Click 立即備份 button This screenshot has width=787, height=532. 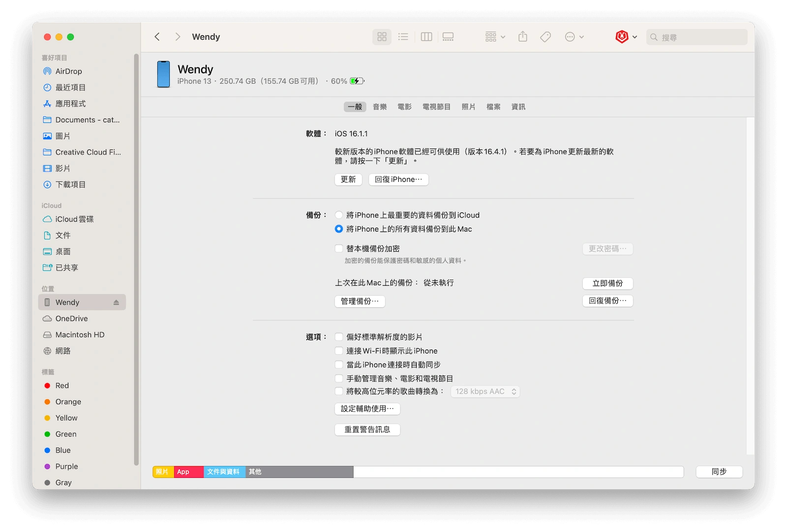[607, 283]
